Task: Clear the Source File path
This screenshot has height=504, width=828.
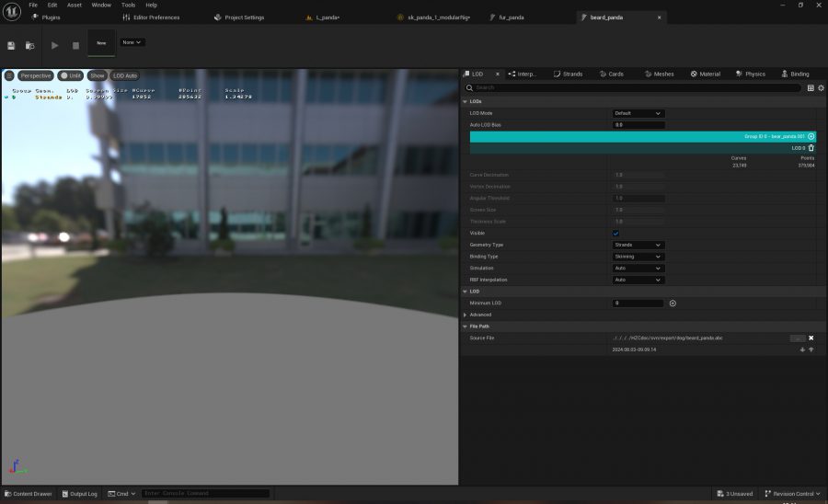Action: (811, 338)
